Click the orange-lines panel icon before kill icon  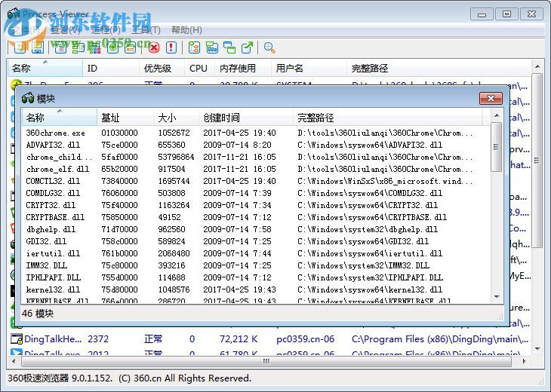click(131, 47)
